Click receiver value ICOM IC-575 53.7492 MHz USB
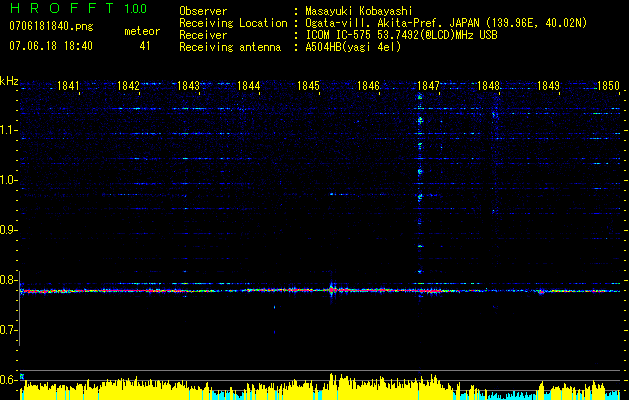 [x=401, y=35]
